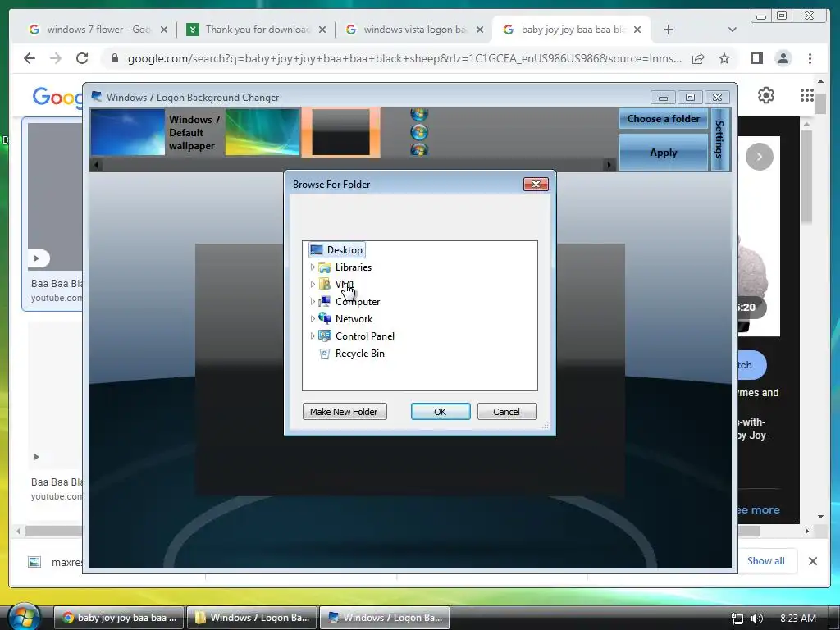Switch to Thank you for downloading tab

[257, 30]
